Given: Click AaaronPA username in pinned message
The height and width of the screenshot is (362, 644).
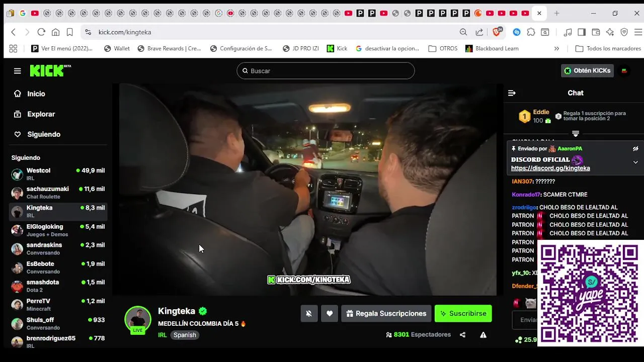Looking at the screenshot, I should pos(569,149).
